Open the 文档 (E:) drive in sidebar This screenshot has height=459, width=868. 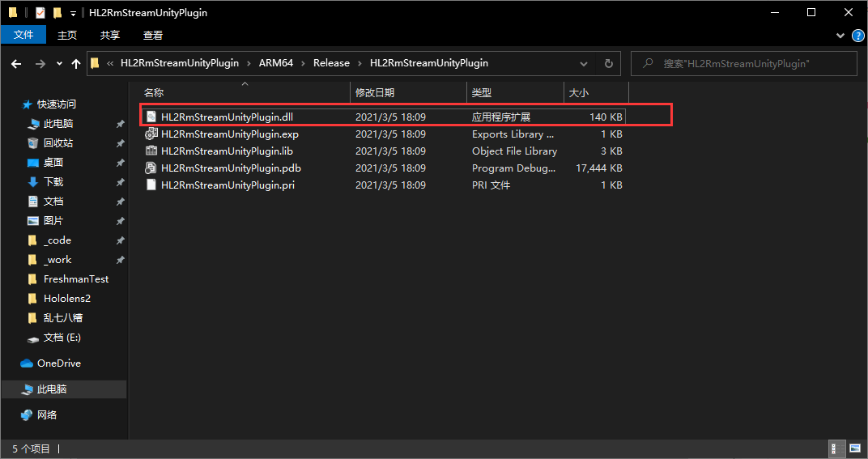[x=62, y=338]
